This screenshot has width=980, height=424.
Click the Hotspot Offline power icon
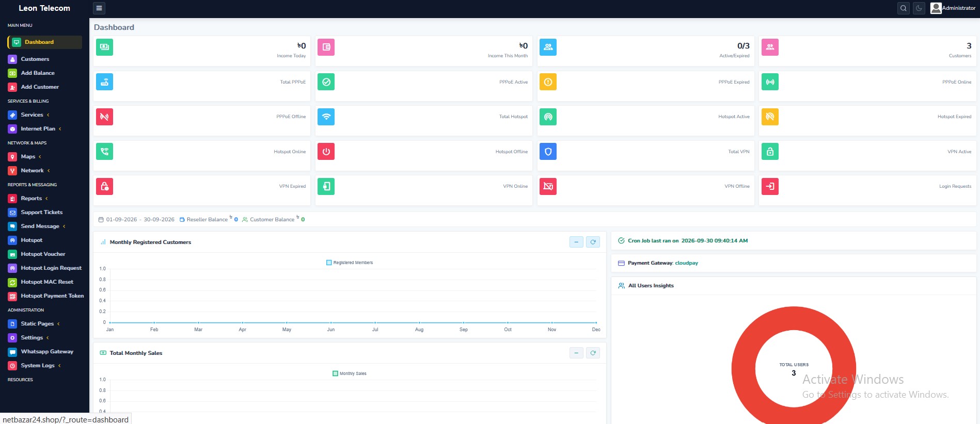(x=326, y=152)
